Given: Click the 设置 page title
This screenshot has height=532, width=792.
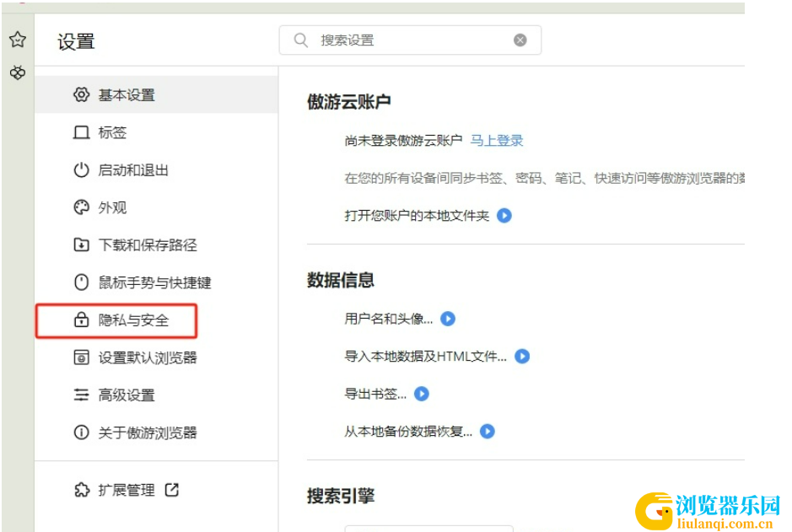Looking at the screenshot, I should click(76, 41).
